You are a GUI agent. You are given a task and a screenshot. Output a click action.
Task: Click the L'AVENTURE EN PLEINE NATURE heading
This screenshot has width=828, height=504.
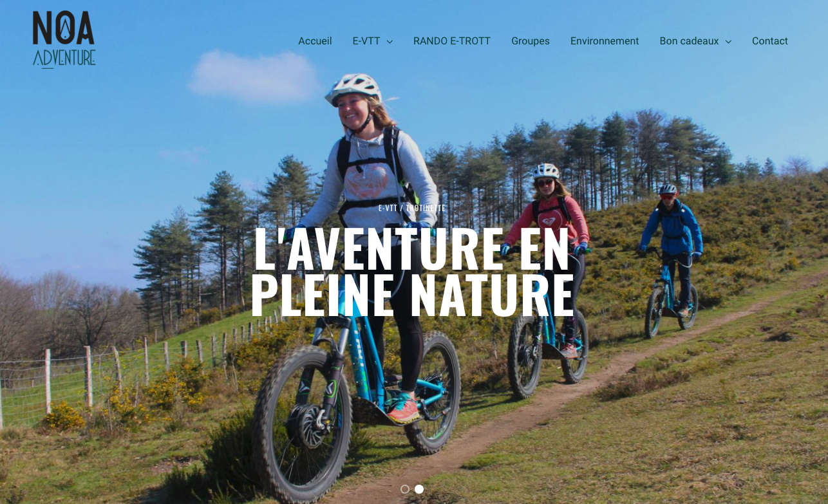click(412, 272)
